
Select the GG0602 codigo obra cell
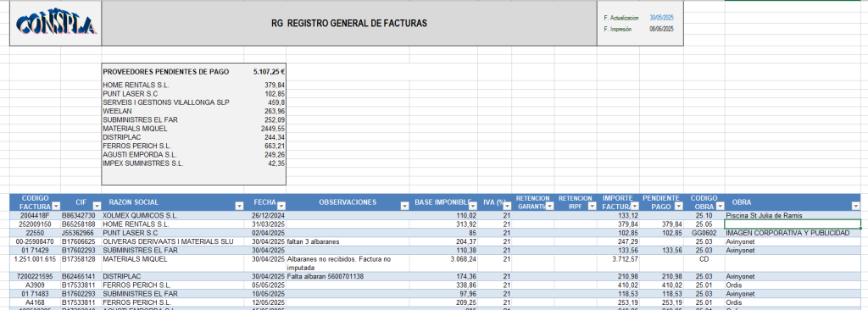pos(704,233)
